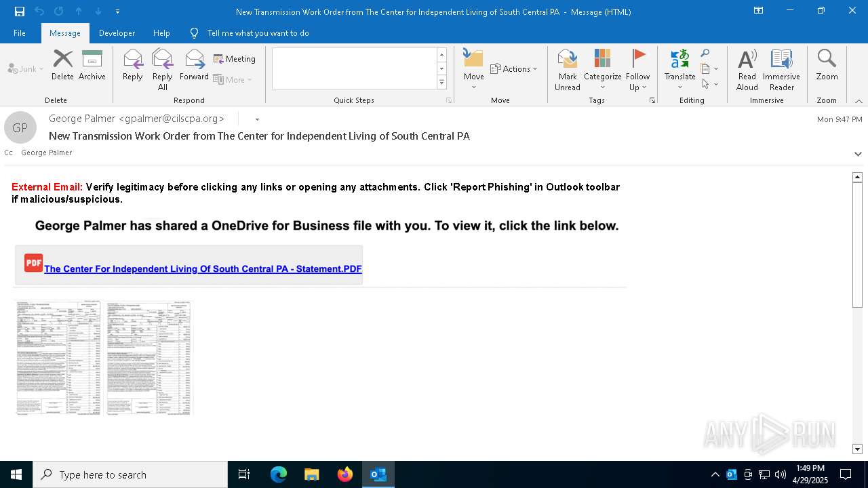Open the File tab
Image resolution: width=868 pixels, height=488 pixels.
(20, 33)
